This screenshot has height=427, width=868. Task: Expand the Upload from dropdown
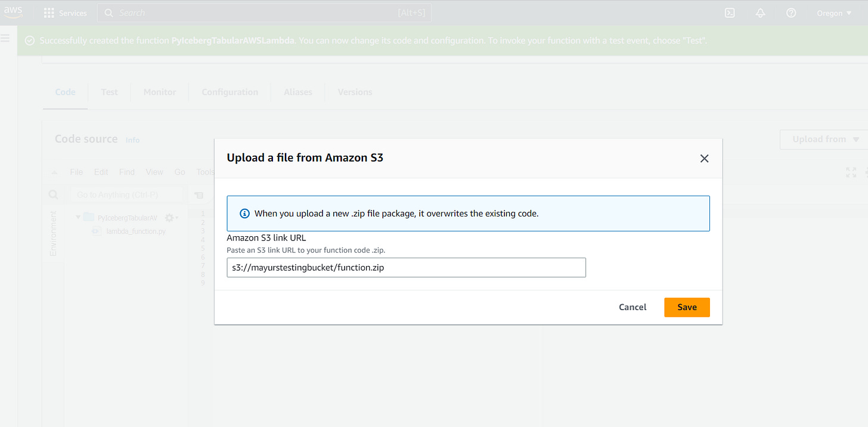[826, 139]
